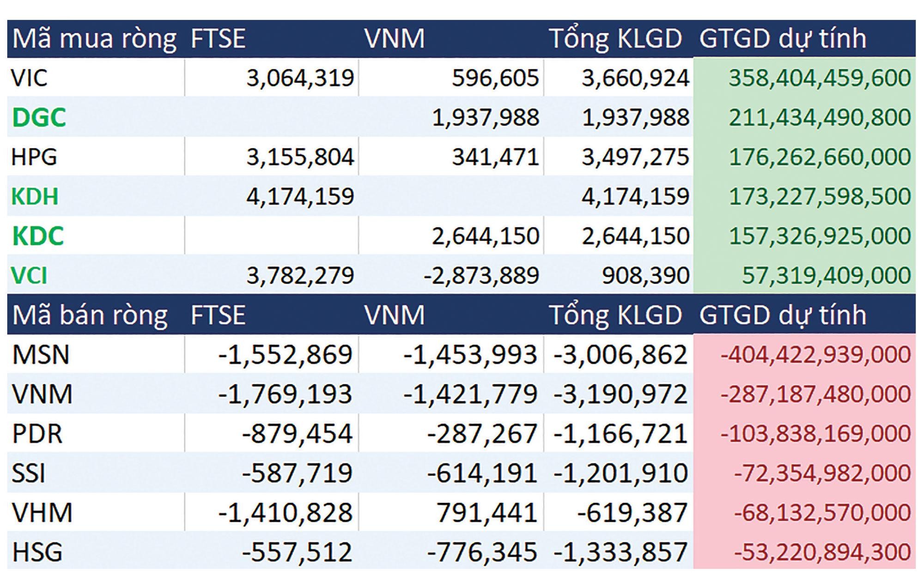Select the 'Mã mua ròng' header cell

[x=95, y=38]
